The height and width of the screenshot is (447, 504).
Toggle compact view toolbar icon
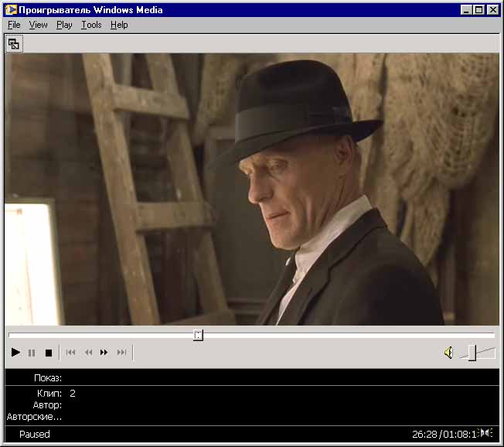pyautogui.click(x=14, y=44)
